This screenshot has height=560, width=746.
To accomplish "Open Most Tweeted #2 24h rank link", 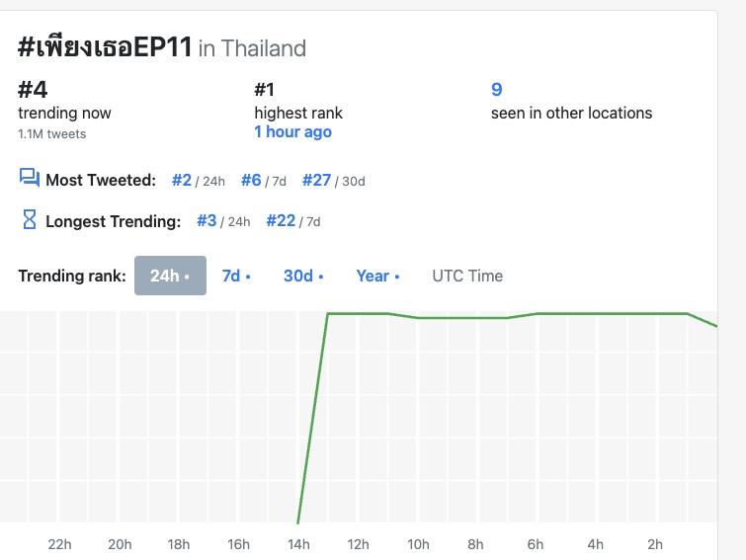I will pyautogui.click(x=182, y=180).
